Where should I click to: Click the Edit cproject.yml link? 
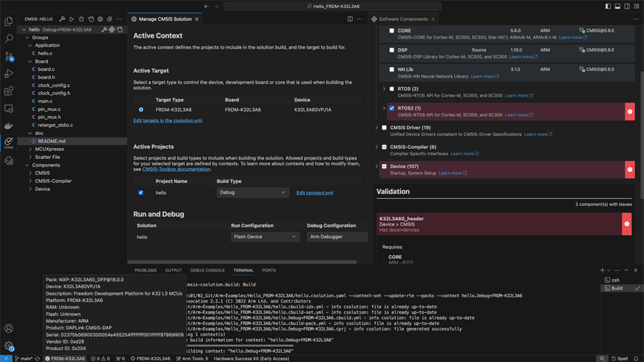[x=314, y=192]
